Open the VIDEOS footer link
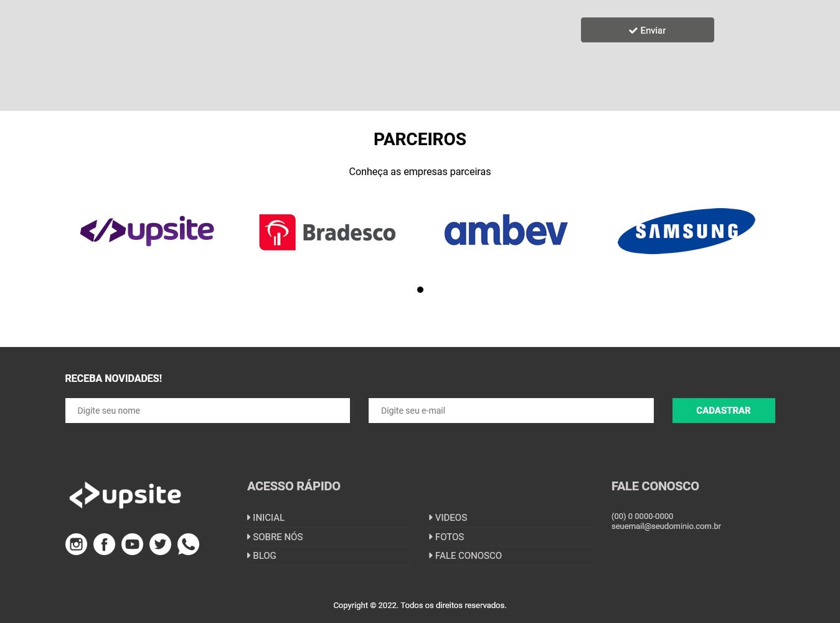The height and width of the screenshot is (623, 840). tap(451, 518)
